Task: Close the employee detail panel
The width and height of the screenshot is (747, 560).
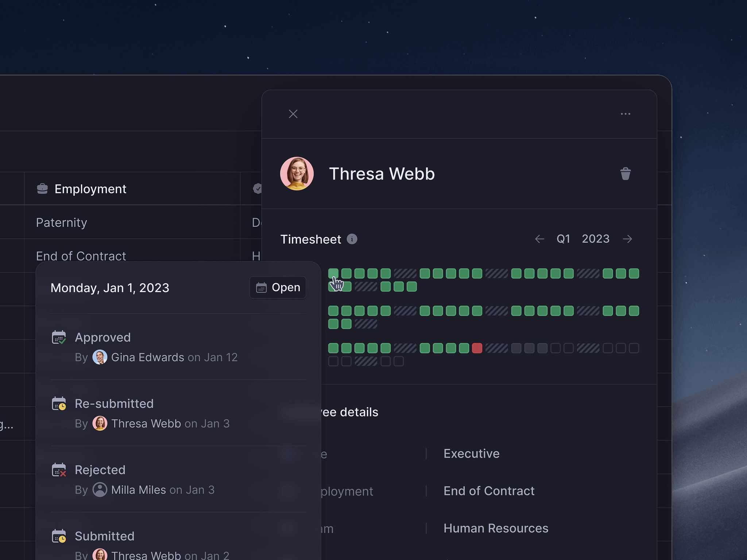Action: [x=293, y=114]
